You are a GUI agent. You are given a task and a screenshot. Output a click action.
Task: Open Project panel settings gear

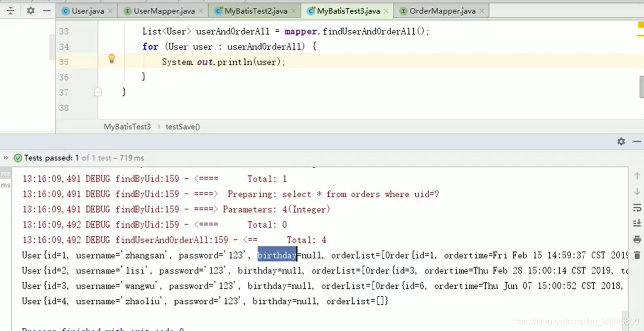coord(31,10)
